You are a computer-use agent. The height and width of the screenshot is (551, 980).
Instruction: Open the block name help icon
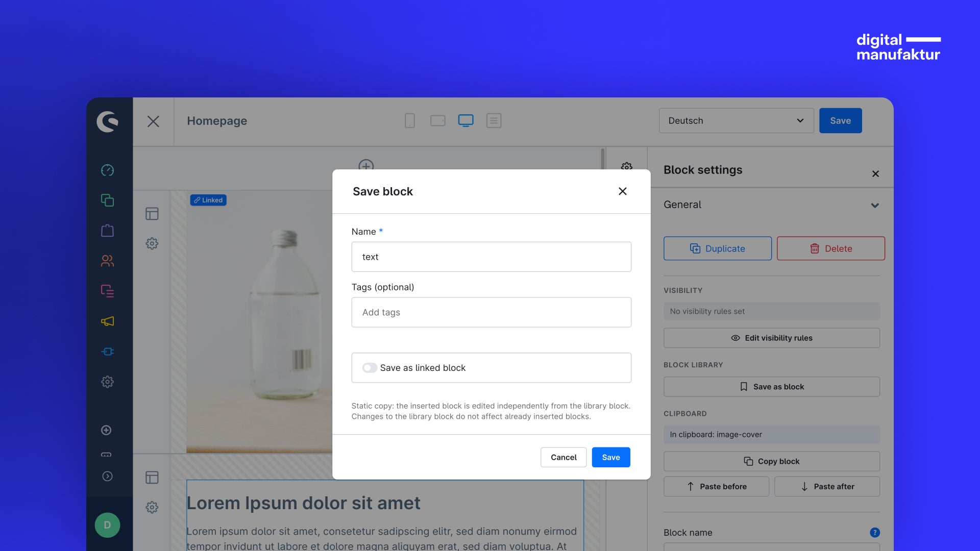[x=875, y=533]
